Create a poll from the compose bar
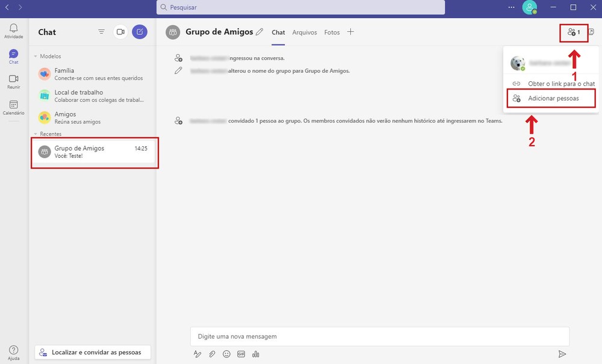 [x=255, y=354]
